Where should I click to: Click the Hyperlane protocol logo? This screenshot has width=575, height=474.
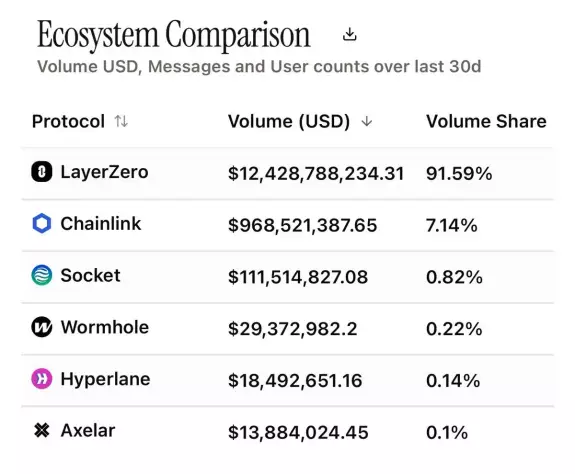click(x=41, y=378)
